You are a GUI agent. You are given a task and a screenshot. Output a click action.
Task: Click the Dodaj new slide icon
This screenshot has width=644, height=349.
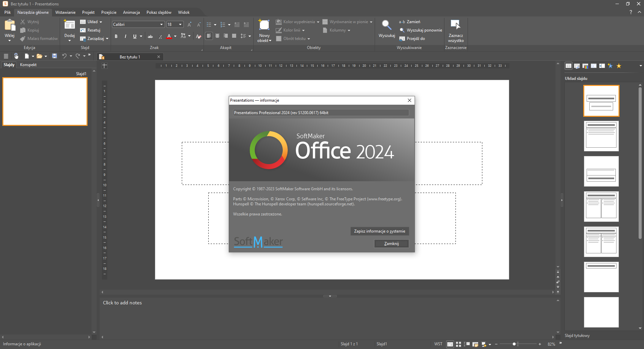pyautogui.click(x=69, y=24)
